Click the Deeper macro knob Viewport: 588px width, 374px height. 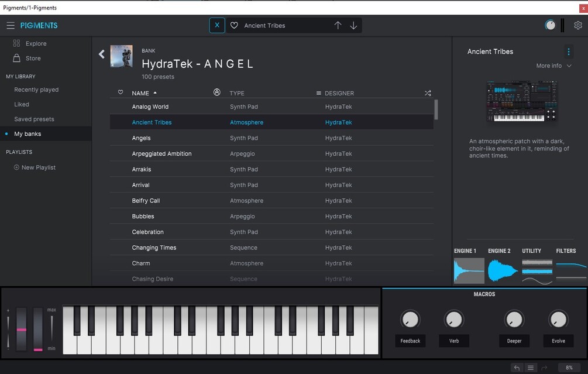coord(514,320)
